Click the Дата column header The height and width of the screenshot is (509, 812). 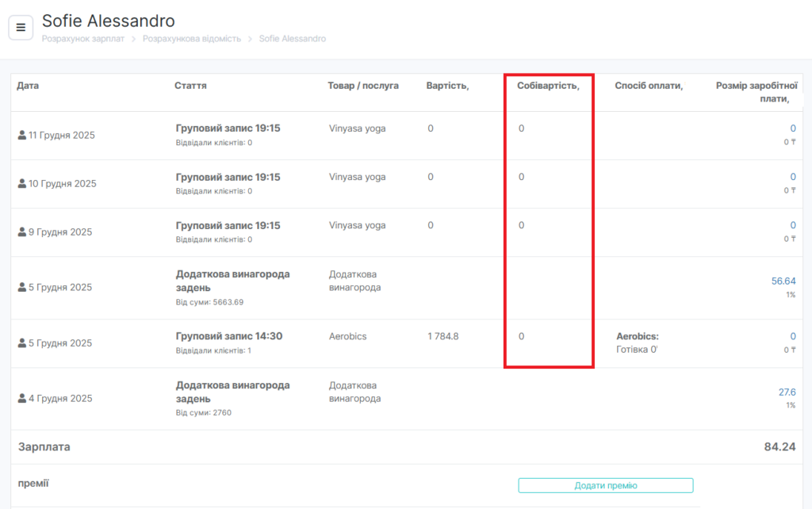pos(28,86)
